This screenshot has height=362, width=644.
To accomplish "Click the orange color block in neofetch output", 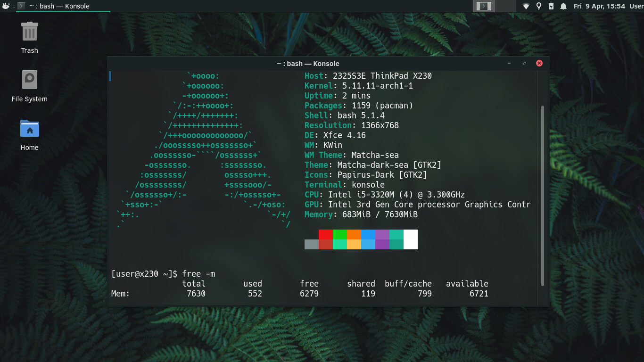I will tap(354, 234).
